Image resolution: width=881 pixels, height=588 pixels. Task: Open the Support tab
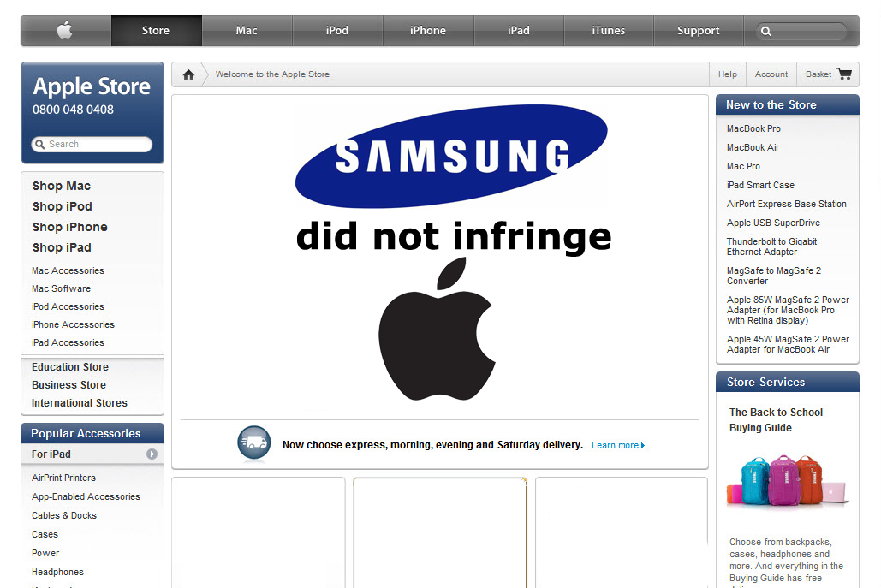[699, 30]
